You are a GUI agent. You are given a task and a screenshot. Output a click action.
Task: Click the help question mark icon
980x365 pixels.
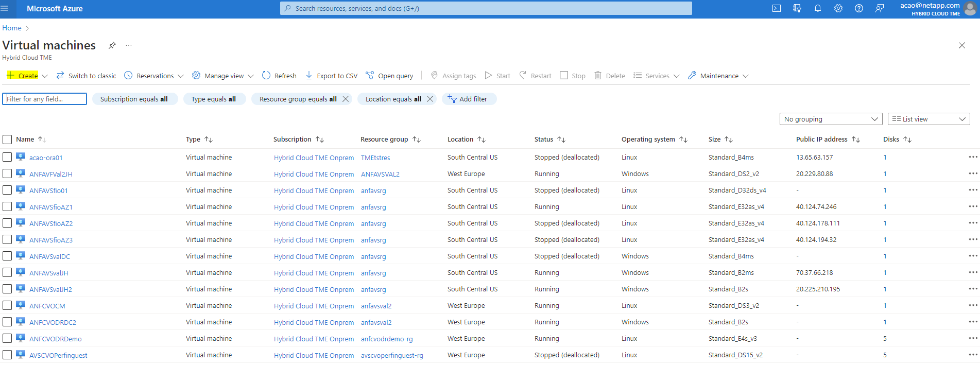click(858, 9)
